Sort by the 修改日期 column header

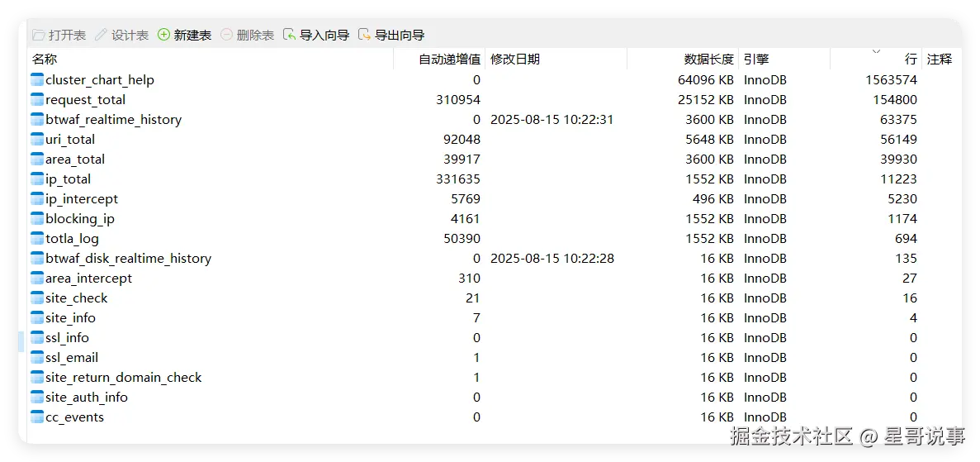coord(515,60)
